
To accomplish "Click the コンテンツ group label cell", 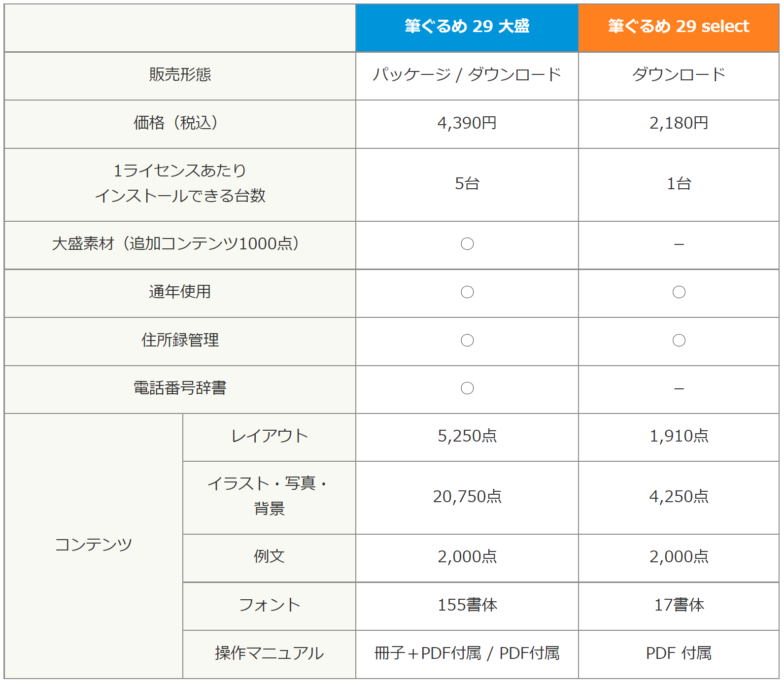I will [94, 545].
